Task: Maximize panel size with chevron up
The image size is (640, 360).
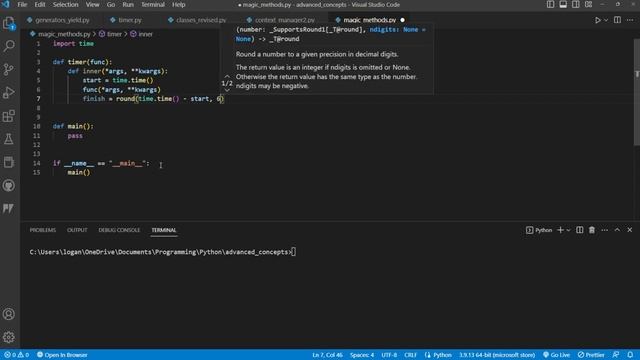Action: [617, 230]
